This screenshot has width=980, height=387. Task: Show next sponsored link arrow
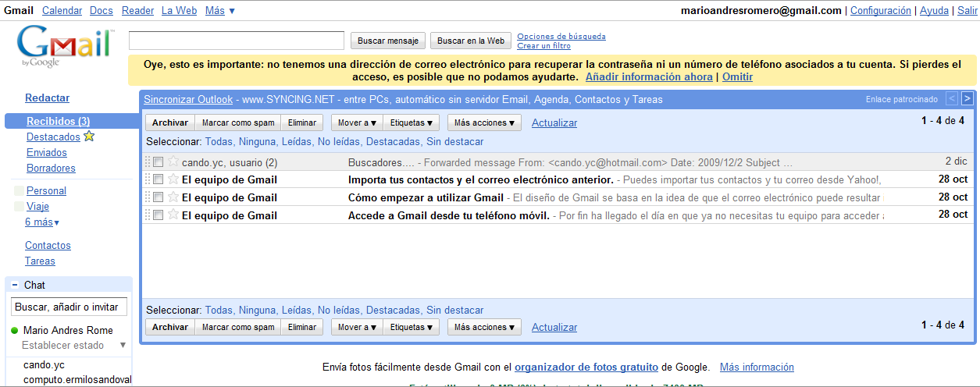(x=967, y=98)
